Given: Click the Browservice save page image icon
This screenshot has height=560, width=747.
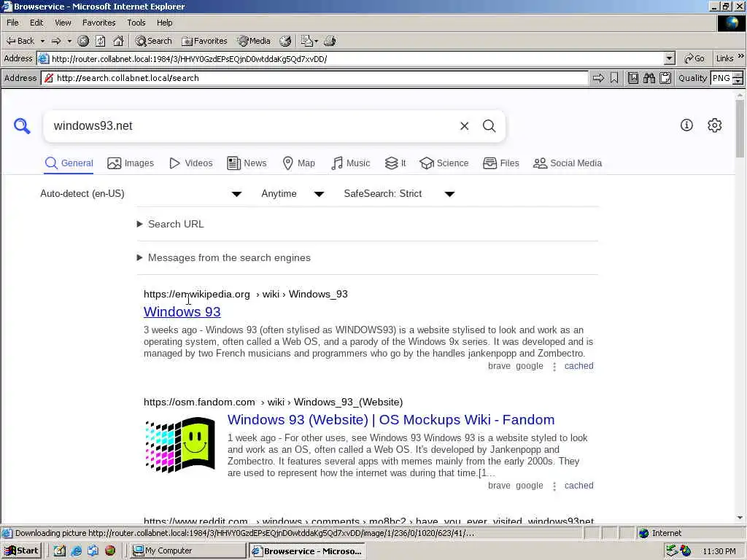Looking at the screenshot, I should click(x=633, y=78).
